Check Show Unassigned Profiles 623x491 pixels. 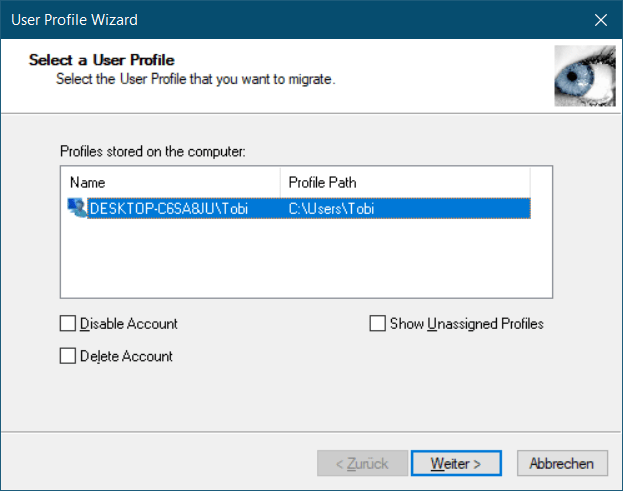[x=377, y=323]
